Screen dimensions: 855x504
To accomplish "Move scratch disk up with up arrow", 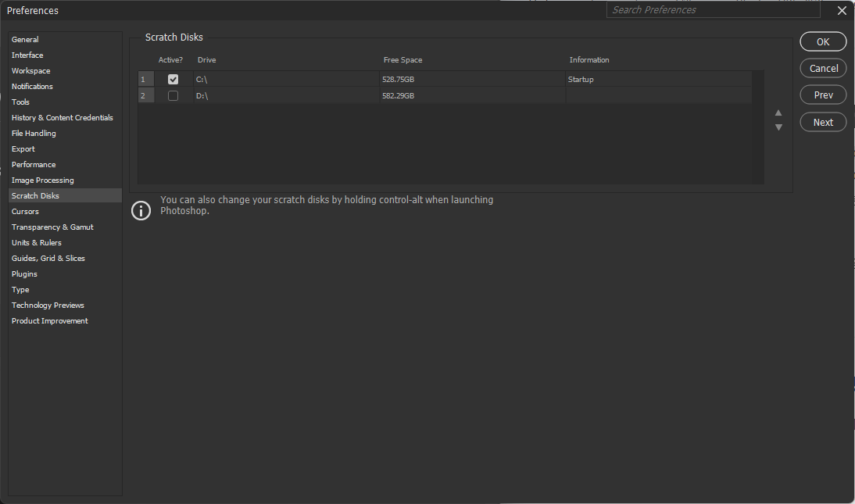I will point(778,113).
